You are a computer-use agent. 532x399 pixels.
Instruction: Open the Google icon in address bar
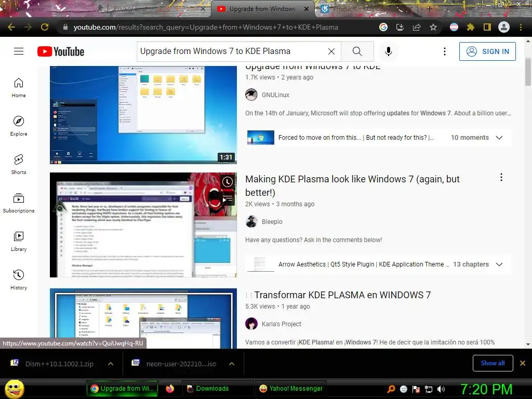(383, 27)
